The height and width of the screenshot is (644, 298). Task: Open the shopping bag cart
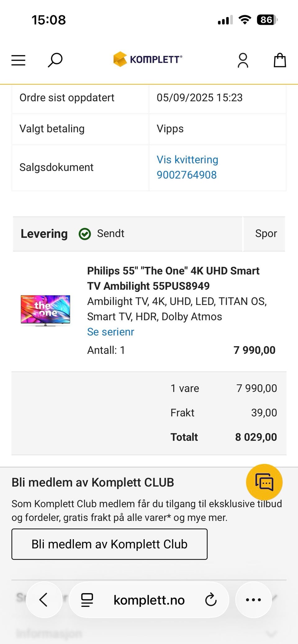[279, 60]
